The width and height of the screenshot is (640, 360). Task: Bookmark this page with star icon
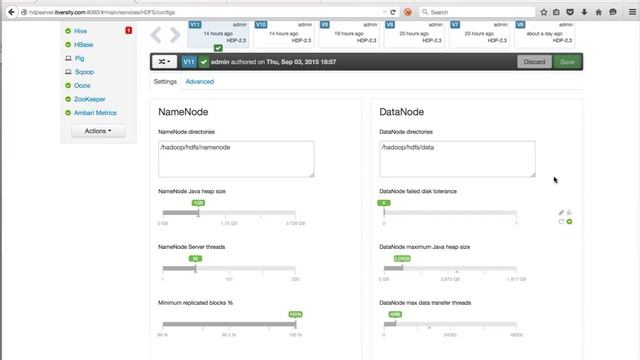pyautogui.click(x=544, y=12)
